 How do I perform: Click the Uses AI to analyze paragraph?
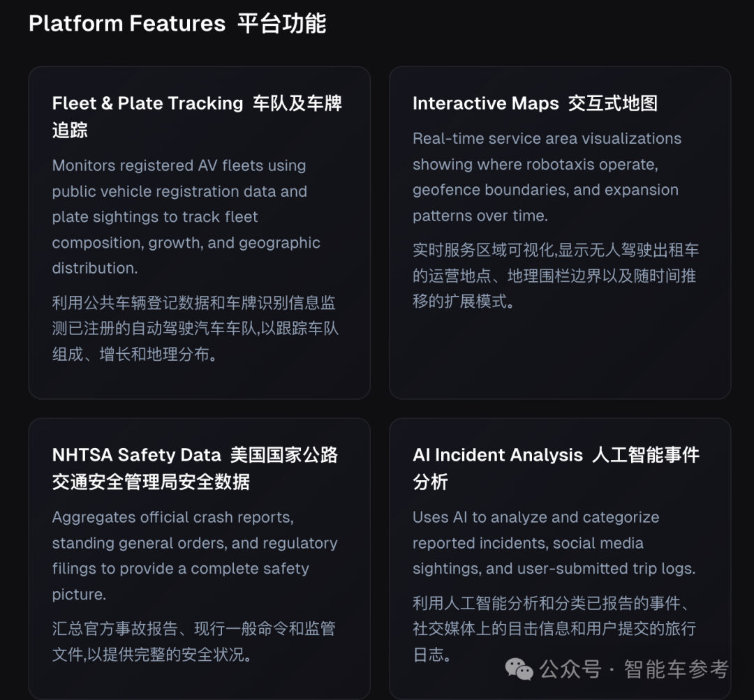pos(553,543)
